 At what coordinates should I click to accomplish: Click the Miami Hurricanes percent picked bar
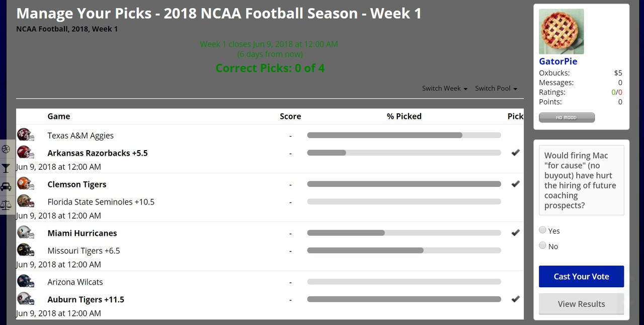404,233
